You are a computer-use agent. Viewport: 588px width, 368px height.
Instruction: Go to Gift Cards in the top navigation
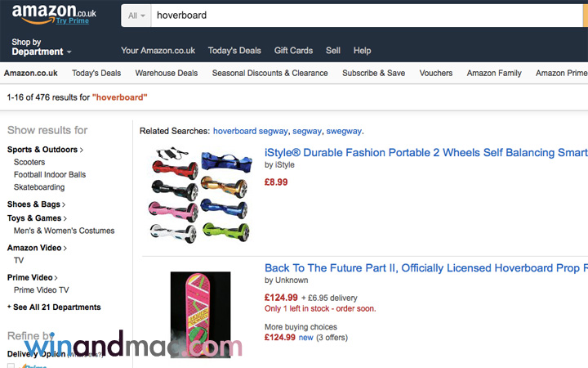tap(293, 51)
